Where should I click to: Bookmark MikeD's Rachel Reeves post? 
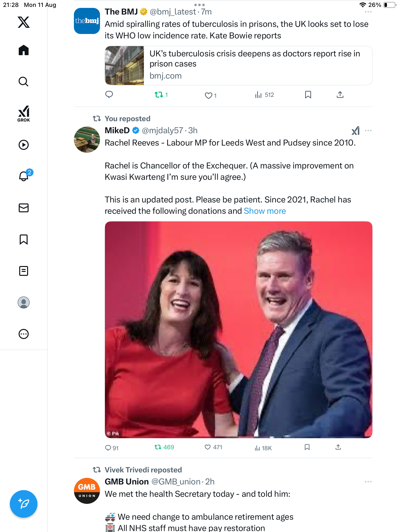(x=307, y=447)
